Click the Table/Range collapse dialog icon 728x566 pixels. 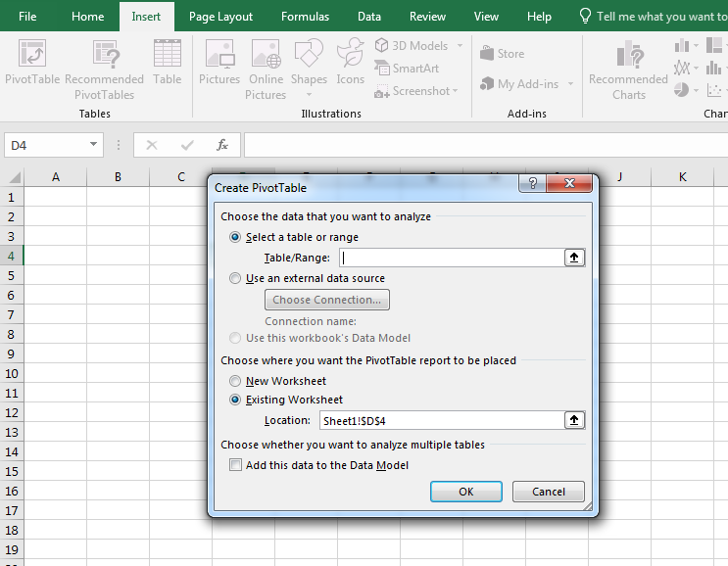click(x=574, y=258)
